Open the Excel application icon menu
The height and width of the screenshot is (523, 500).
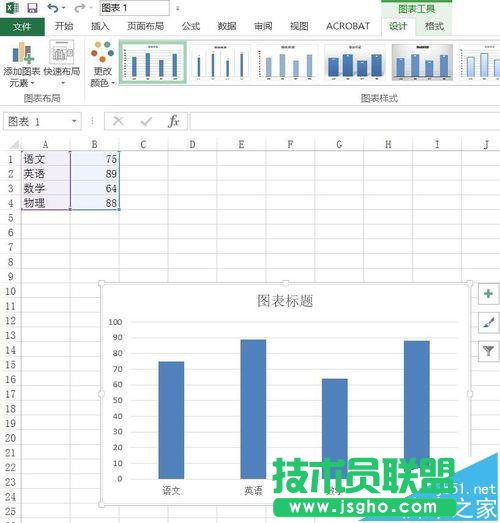click(x=12, y=8)
